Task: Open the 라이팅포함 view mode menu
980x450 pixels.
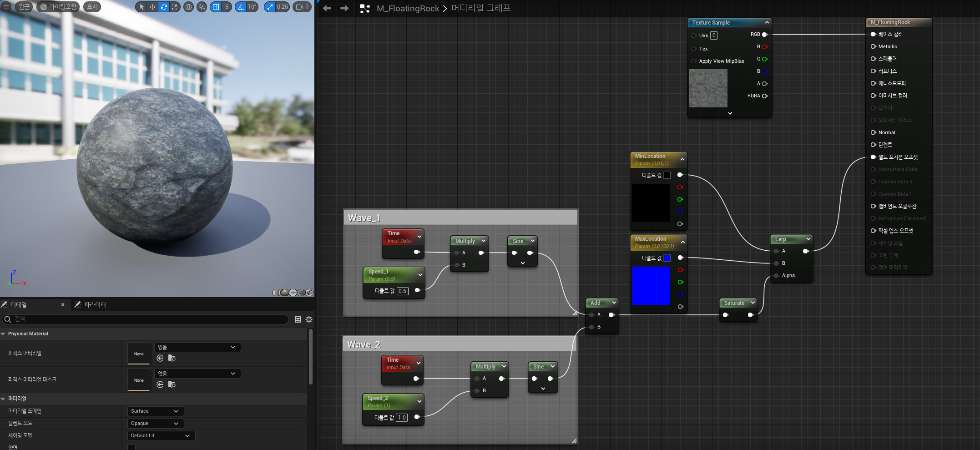Action: click(58, 7)
